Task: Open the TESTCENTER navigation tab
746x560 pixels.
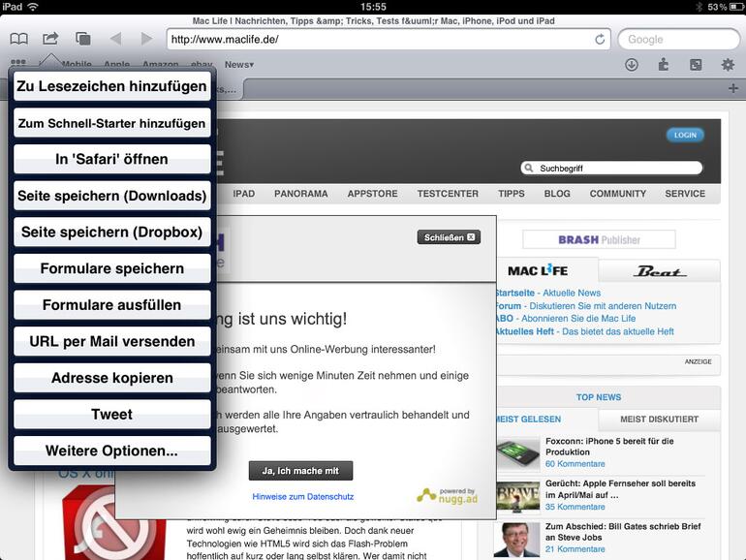Action: pyautogui.click(x=448, y=194)
